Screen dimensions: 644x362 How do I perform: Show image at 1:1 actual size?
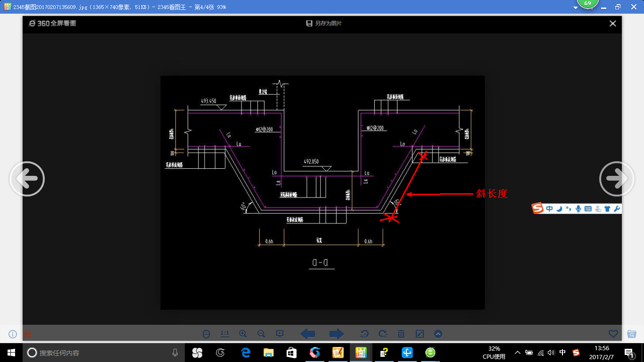coord(225,334)
